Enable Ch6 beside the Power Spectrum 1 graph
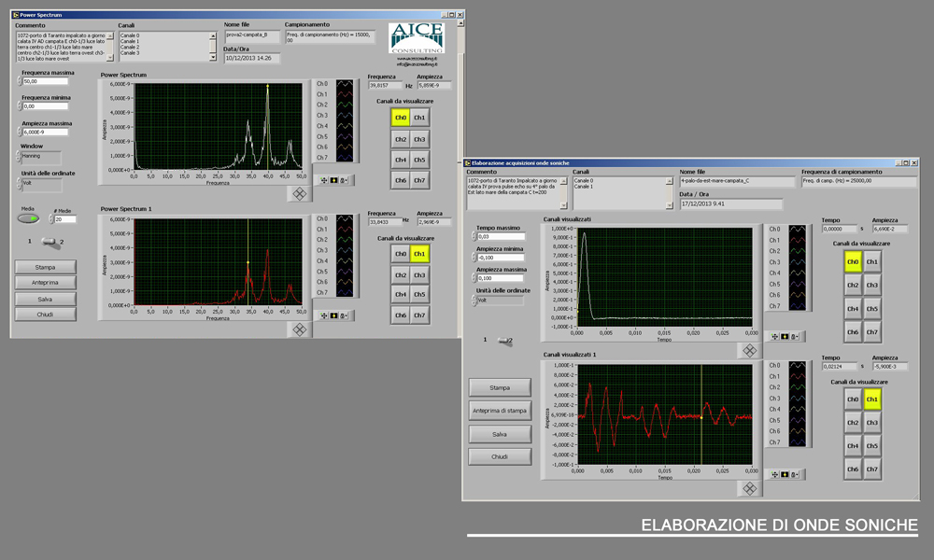934x560 pixels. (401, 315)
